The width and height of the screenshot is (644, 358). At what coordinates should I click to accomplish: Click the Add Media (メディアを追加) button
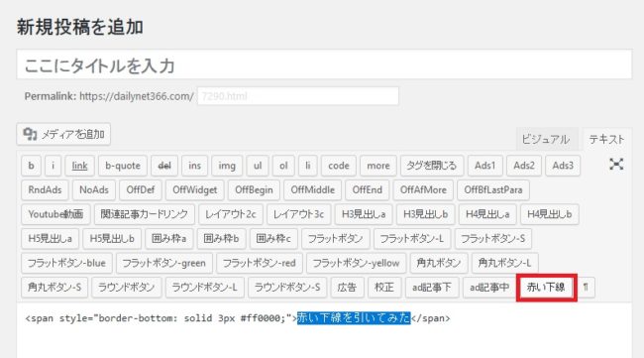pyautogui.click(x=63, y=134)
